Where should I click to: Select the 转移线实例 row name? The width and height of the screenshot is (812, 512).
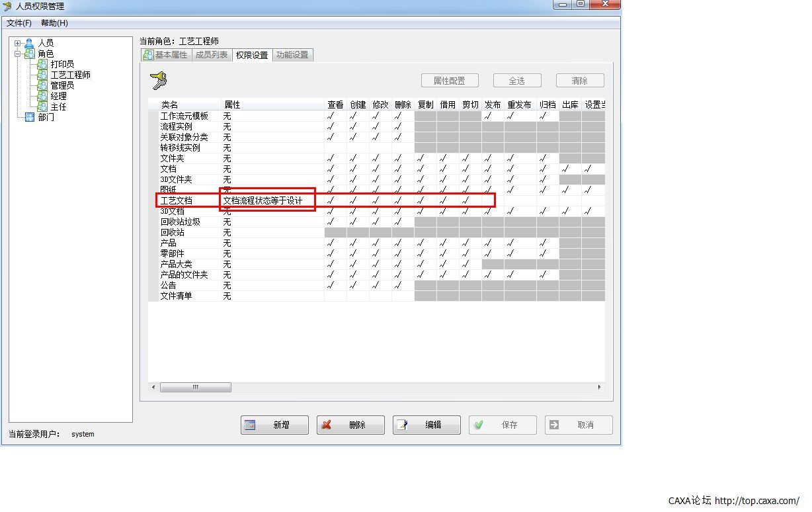pos(181,148)
